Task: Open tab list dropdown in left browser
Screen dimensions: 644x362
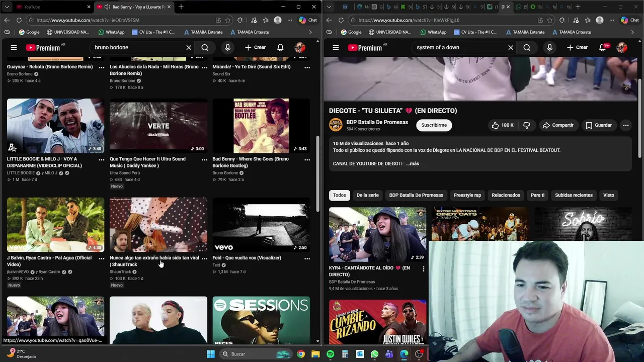Action: click(7, 7)
